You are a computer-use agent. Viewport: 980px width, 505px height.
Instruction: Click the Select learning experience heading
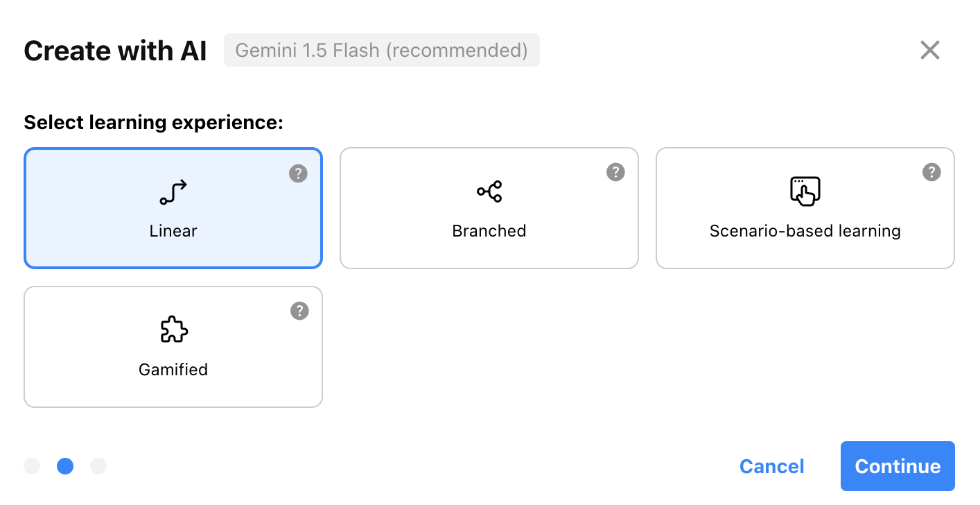click(154, 123)
